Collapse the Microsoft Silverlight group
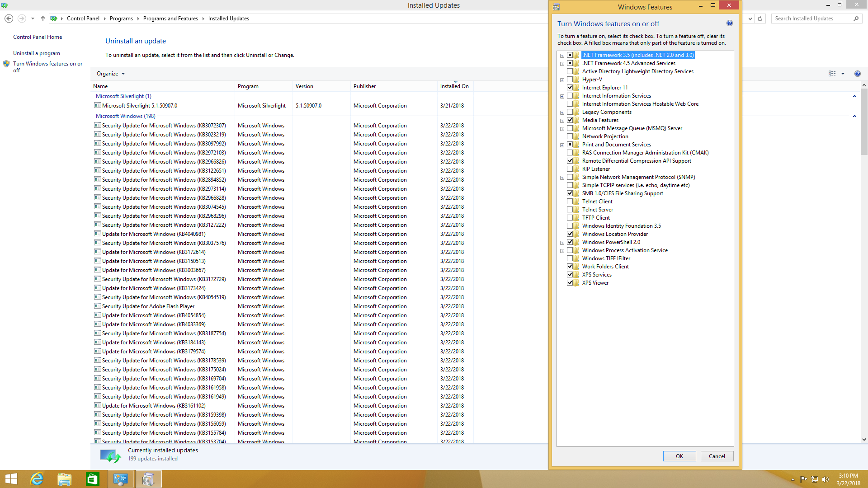Screen dimensions: 868x488 coord(854,96)
